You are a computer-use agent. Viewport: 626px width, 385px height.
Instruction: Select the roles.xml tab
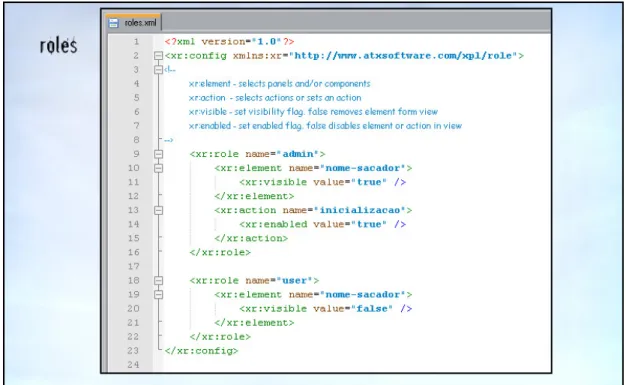(133, 22)
